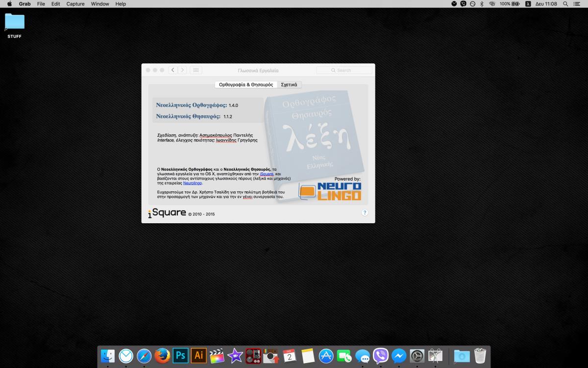Viewport: 588px width, 368px height.
Task: Open System Preferences from the dock
Action: point(417,356)
